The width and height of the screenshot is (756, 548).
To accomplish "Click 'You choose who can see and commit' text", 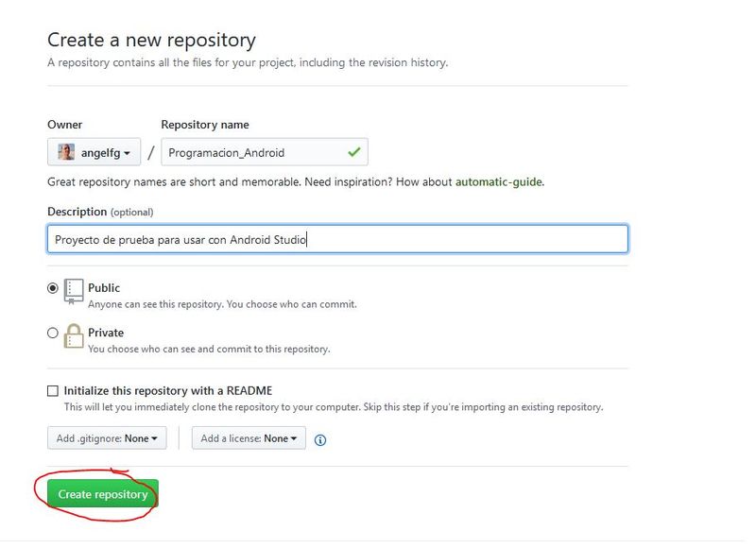I will 209,349.
